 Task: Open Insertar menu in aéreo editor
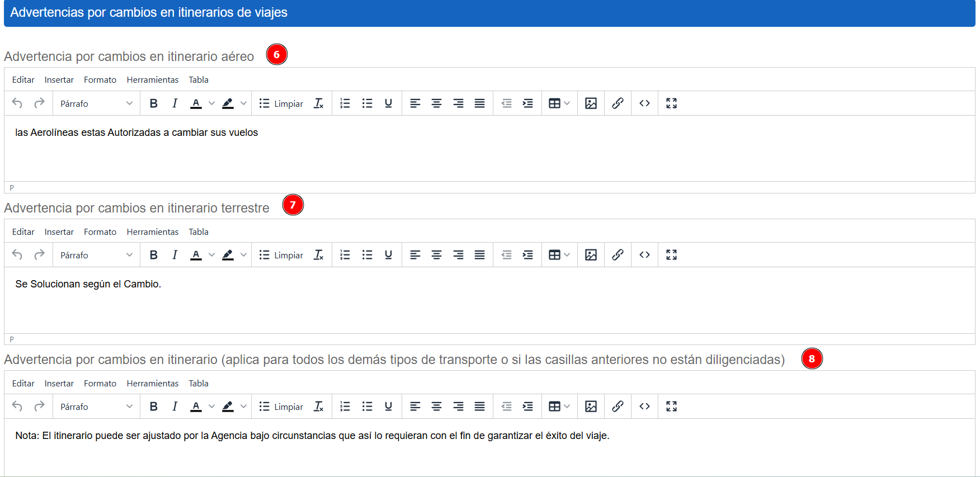click(x=59, y=80)
